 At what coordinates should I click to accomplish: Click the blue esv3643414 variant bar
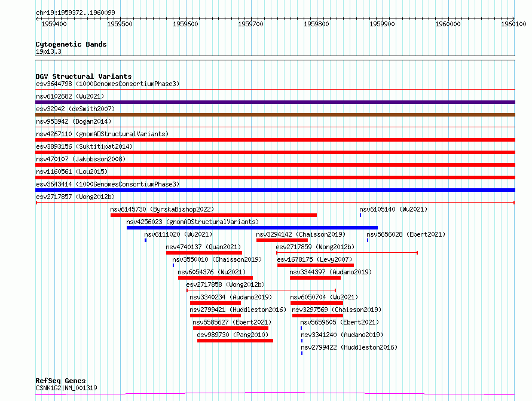click(275, 190)
